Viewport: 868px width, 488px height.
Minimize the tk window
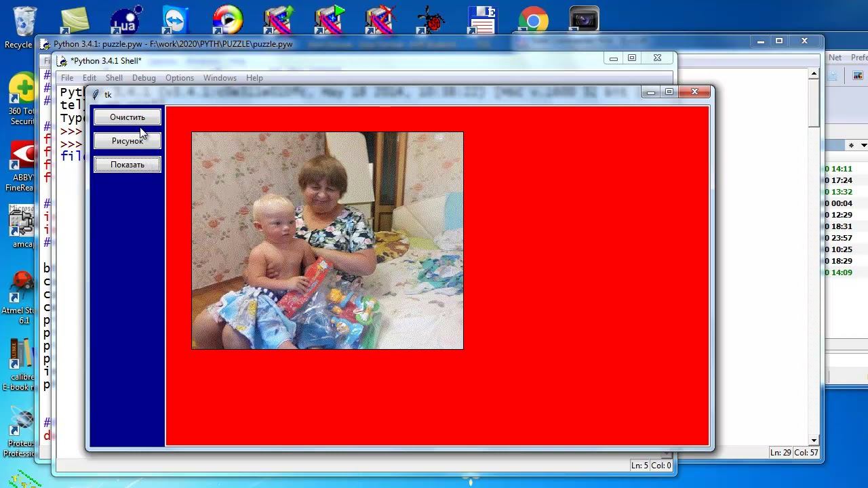point(651,92)
